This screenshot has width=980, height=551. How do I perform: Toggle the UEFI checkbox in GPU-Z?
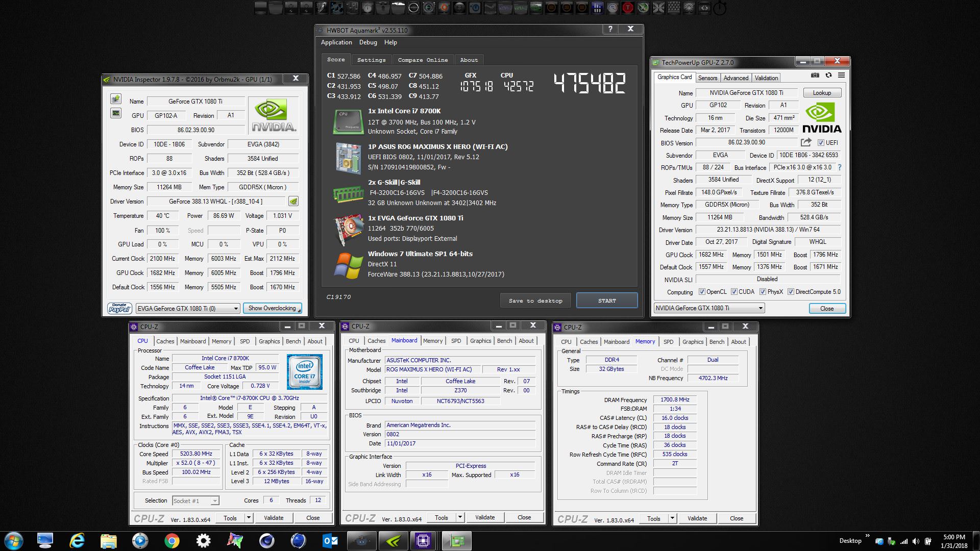(x=821, y=143)
